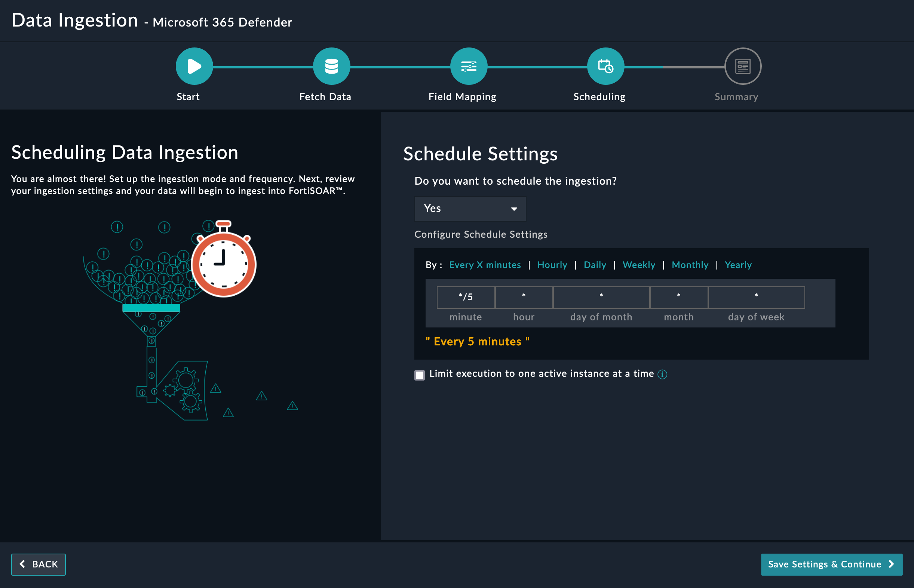Choose the Weekly schedule preset
This screenshot has height=588, width=914.
pyautogui.click(x=639, y=265)
